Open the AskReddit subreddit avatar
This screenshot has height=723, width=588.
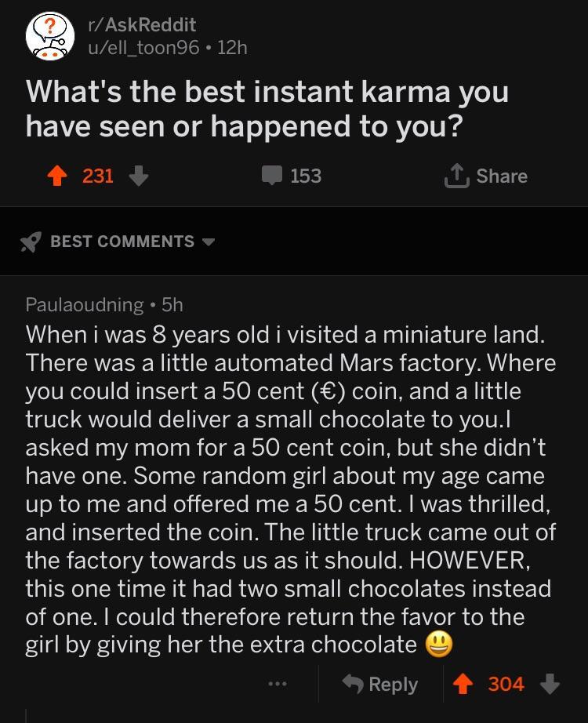tap(49, 37)
